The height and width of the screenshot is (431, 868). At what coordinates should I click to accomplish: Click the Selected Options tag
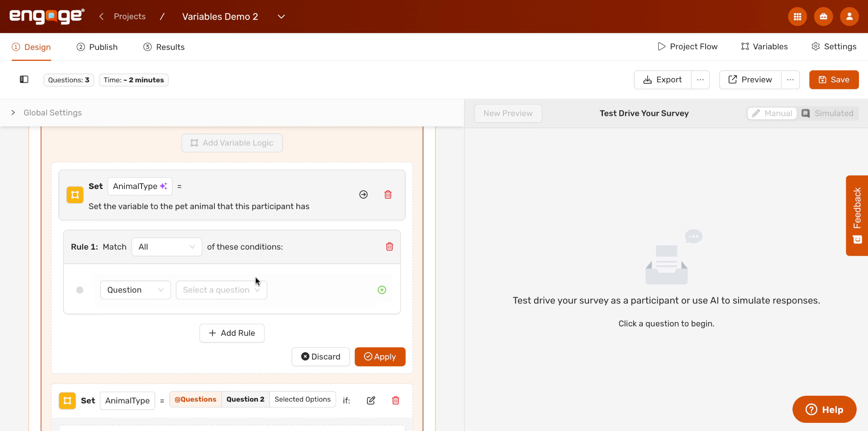303,399
